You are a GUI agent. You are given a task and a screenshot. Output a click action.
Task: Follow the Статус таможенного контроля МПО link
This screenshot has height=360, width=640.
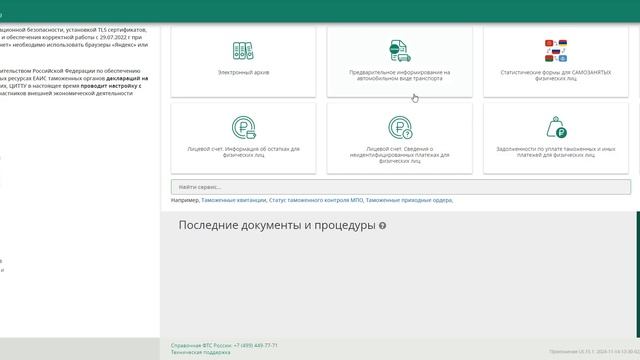coord(316,200)
